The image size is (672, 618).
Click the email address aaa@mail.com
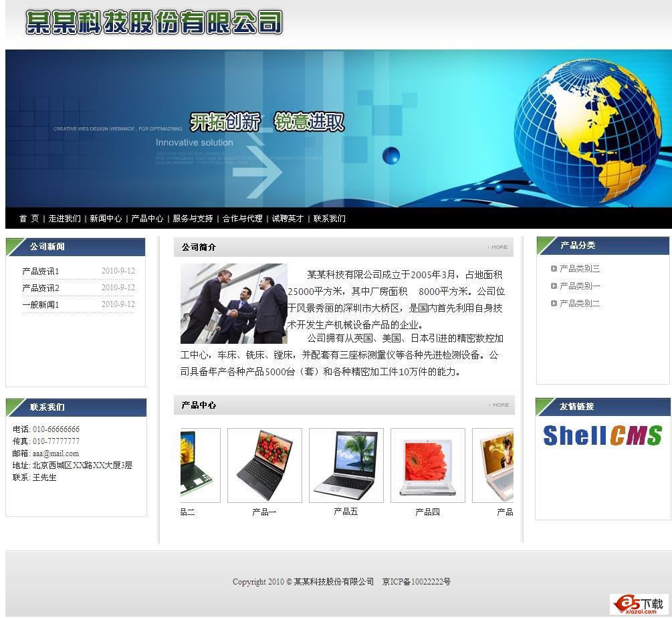click(x=55, y=453)
